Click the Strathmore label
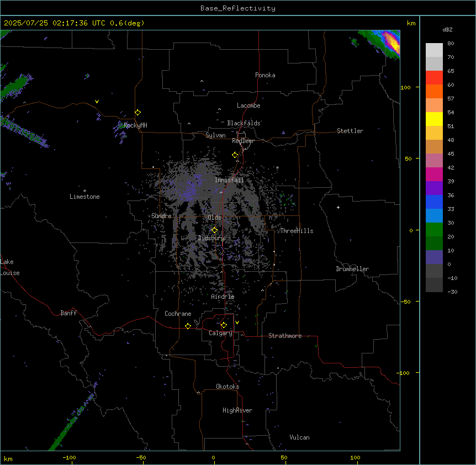476x465 pixels. pos(285,336)
